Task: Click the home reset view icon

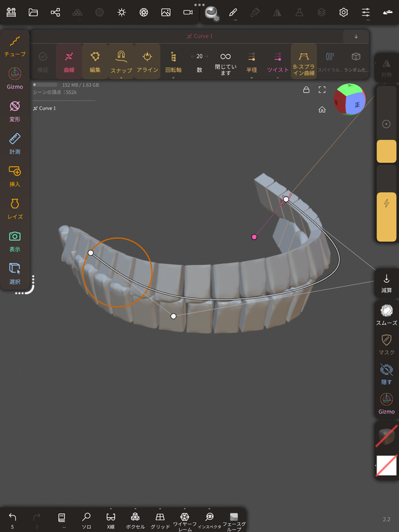Action: (x=322, y=110)
